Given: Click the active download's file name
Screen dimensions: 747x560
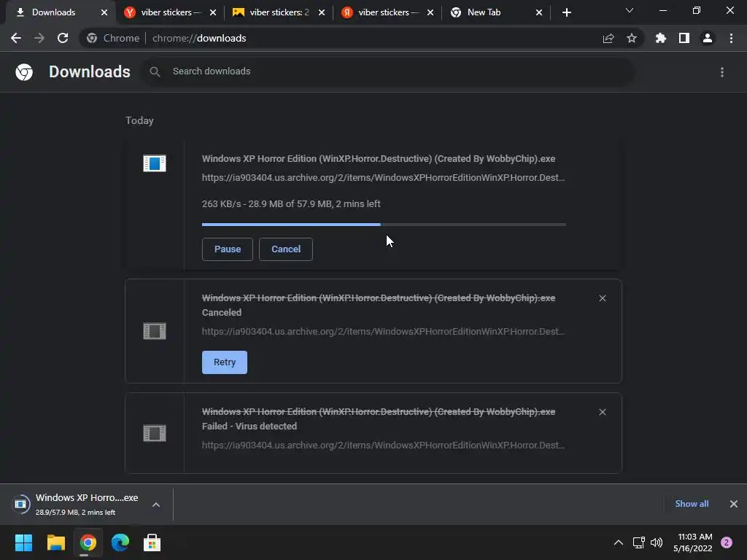Looking at the screenshot, I should 379,159.
